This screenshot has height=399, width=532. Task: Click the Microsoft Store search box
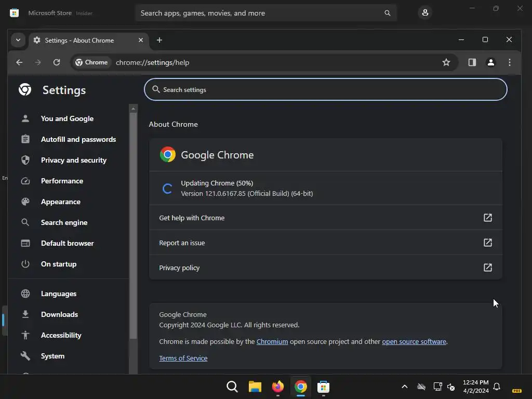[266, 13]
